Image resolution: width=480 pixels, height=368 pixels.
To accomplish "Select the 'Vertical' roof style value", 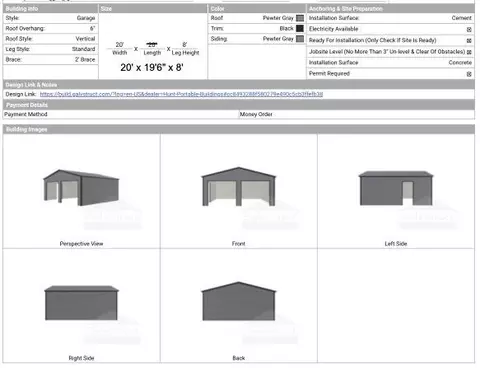I will tap(85, 39).
